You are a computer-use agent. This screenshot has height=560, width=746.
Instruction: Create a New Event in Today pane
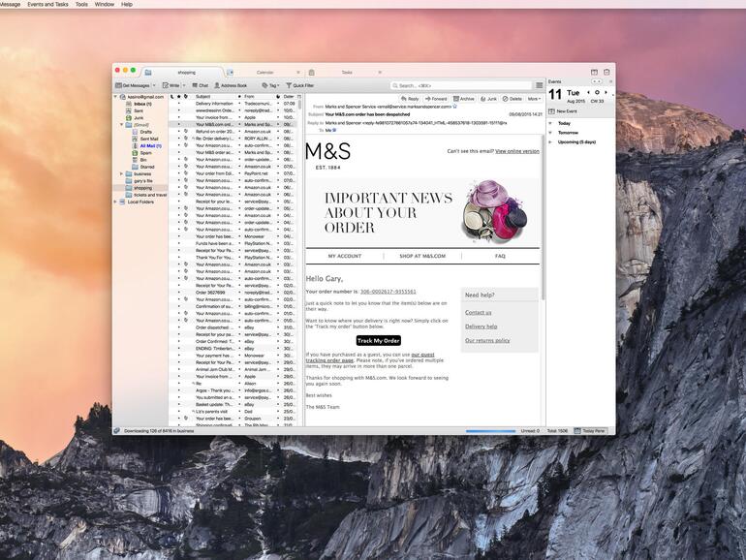pyautogui.click(x=562, y=111)
